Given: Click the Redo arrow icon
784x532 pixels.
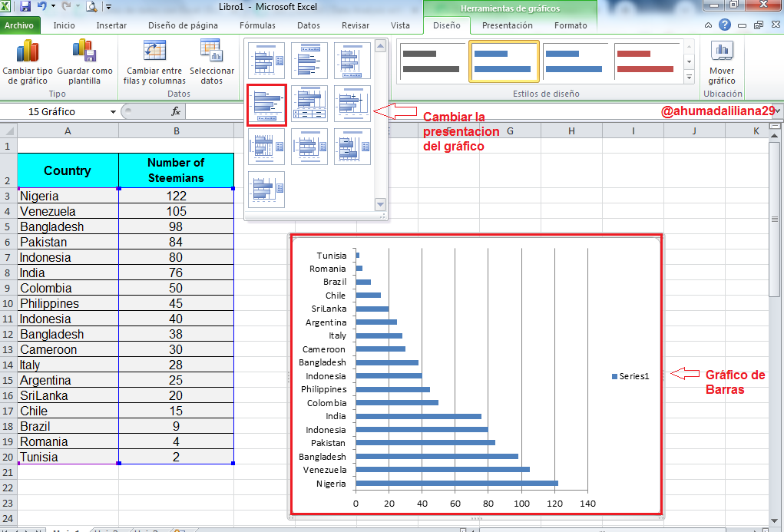Looking at the screenshot, I should click(x=67, y=6).
